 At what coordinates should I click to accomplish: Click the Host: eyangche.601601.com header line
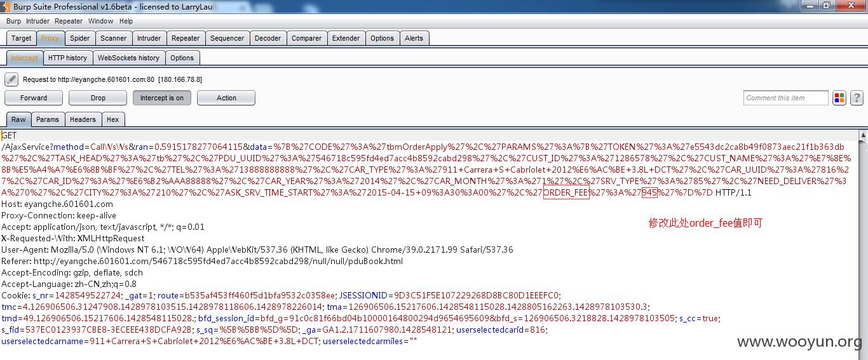coord(57,204)
